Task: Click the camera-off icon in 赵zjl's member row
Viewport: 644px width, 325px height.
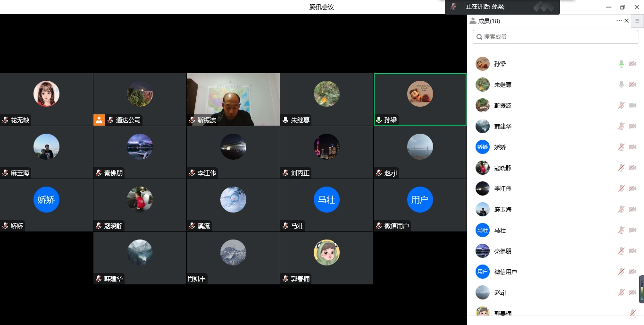Action: pos(633,292)
